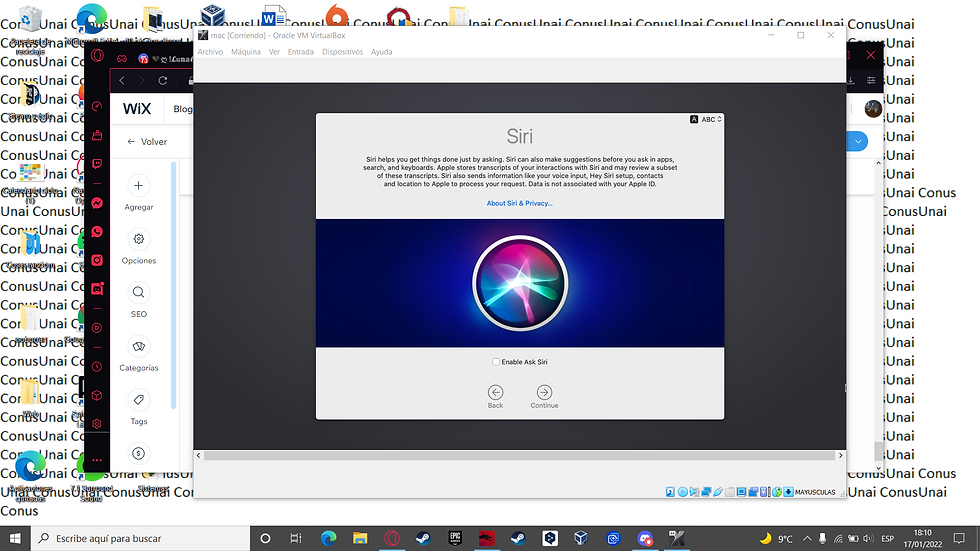The width and height of the screenshot is (980, 551).
Task: Click the VM horizontal scrollbar track
Action: tap(519, 455)
